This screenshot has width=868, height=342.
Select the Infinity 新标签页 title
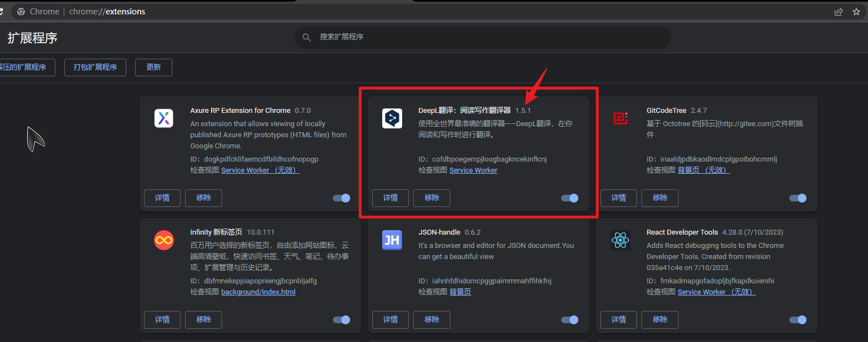(x=216, y=232)
